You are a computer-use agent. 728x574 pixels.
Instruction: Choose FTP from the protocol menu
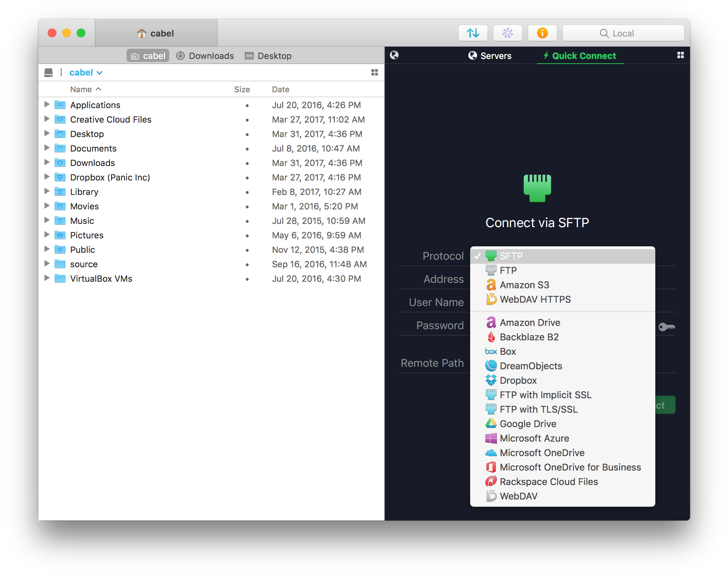pyautogui.click(x=562, y=271)
